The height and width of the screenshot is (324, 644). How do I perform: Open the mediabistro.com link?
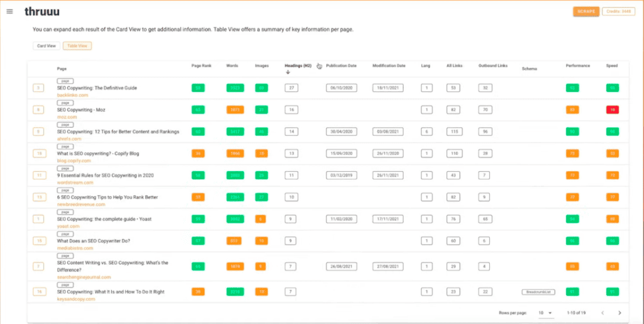[75, 248]
